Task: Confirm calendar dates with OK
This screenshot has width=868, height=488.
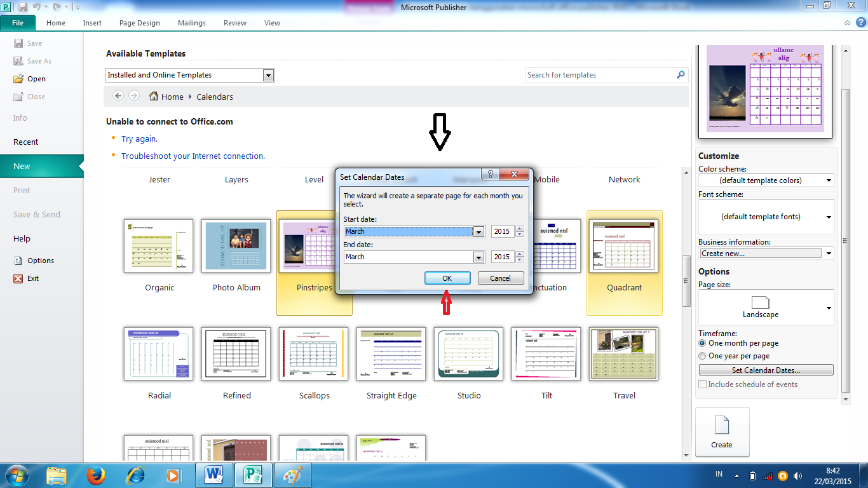Action: click(447, 278)
